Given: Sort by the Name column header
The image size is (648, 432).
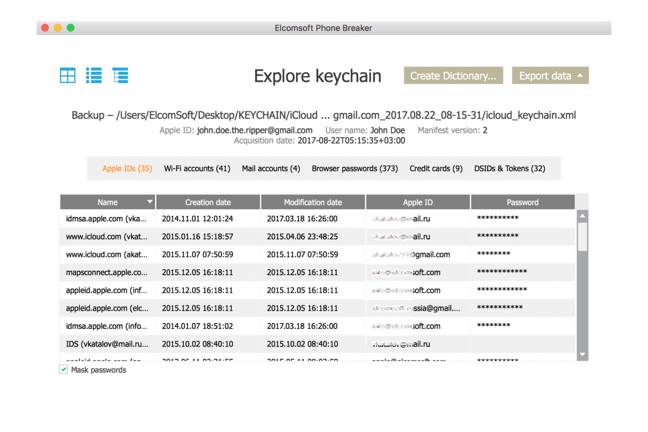Looking at the screenshot, I should tap(107, 202).
